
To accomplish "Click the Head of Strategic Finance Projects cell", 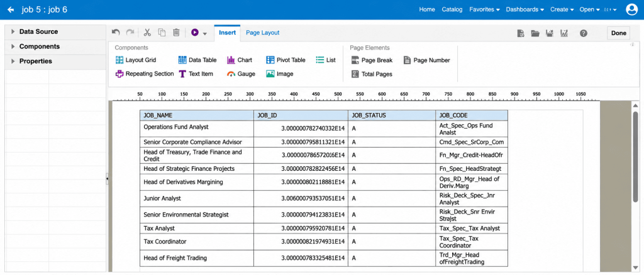I will pyautogui.click(x=197, y=168).
